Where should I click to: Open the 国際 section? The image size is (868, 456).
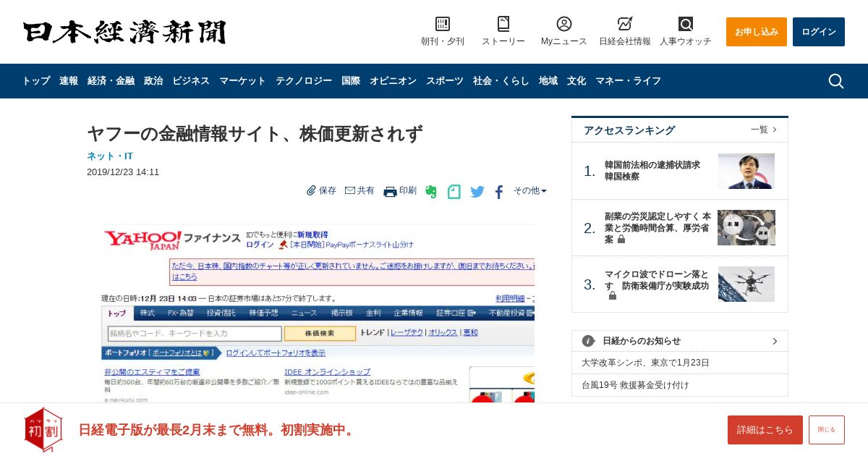click(x=351, y=81)
